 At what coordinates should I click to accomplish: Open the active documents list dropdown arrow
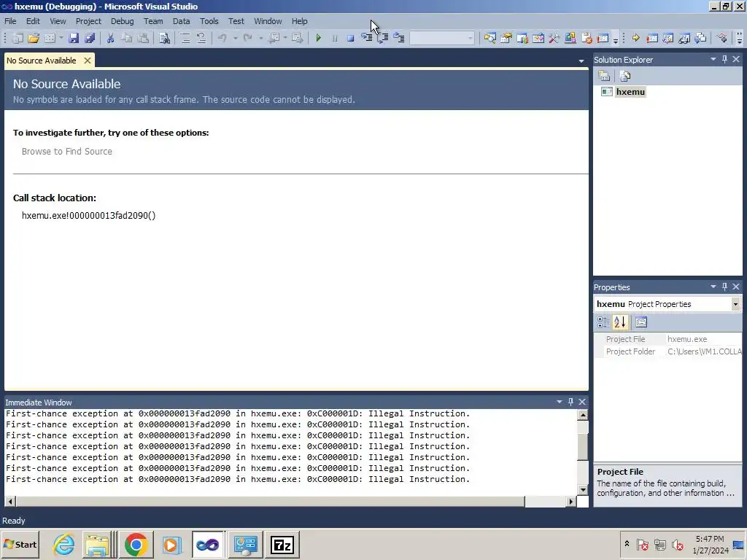click(581, 61)
